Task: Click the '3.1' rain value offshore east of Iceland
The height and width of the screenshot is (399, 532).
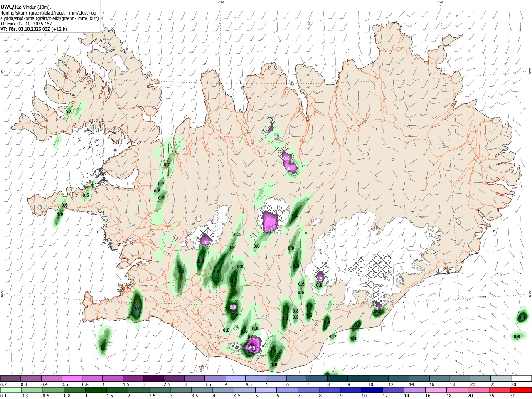Action: 522,318
